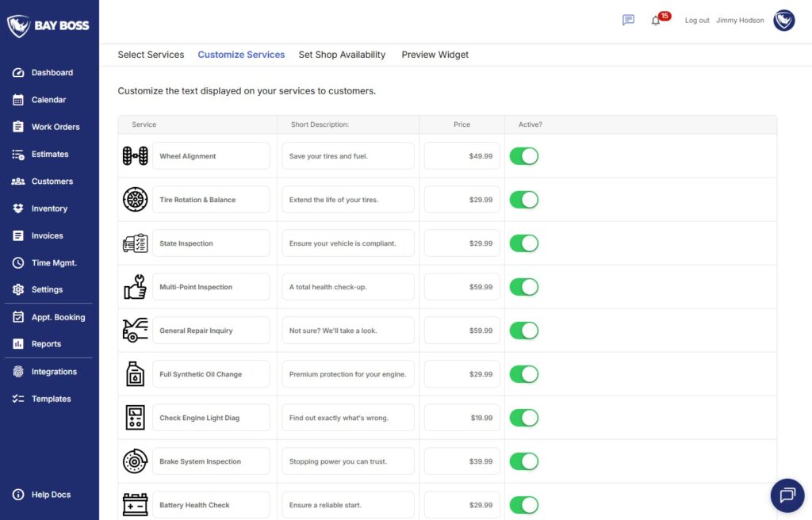The width and height of the screenshot is (812, 520).
Task: Open the notifications bell with 15 alerts
Action: pyautogui.click(x=657, y=21)
